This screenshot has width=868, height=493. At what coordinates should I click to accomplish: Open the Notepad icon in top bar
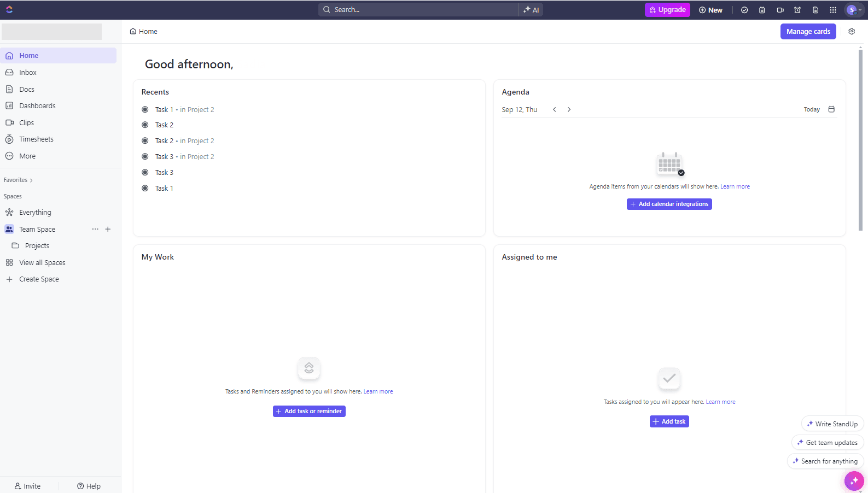click(762, 10)
